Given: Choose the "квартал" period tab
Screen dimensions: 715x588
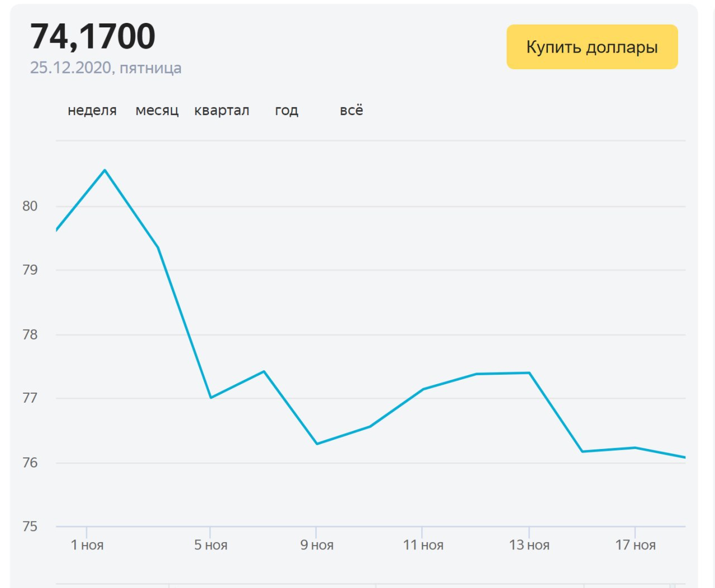Looking at the screenshot, I should point(222,110).
